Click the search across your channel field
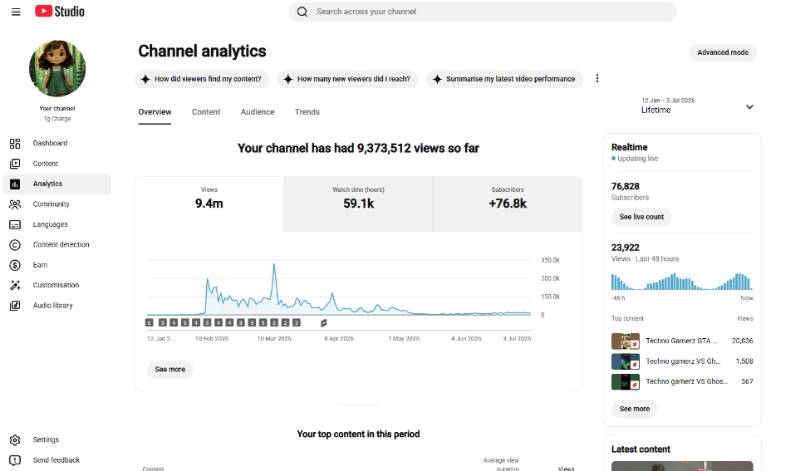 coord(482,12)
